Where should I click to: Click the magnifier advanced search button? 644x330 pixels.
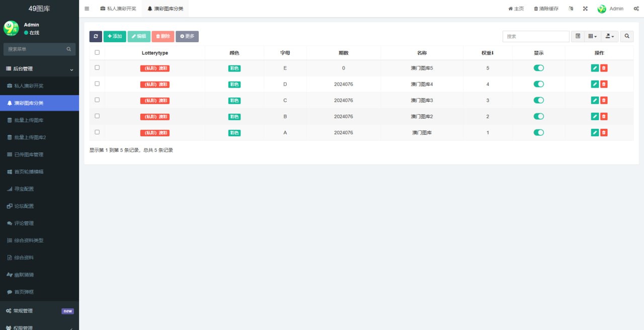click(x=627, y=36)
